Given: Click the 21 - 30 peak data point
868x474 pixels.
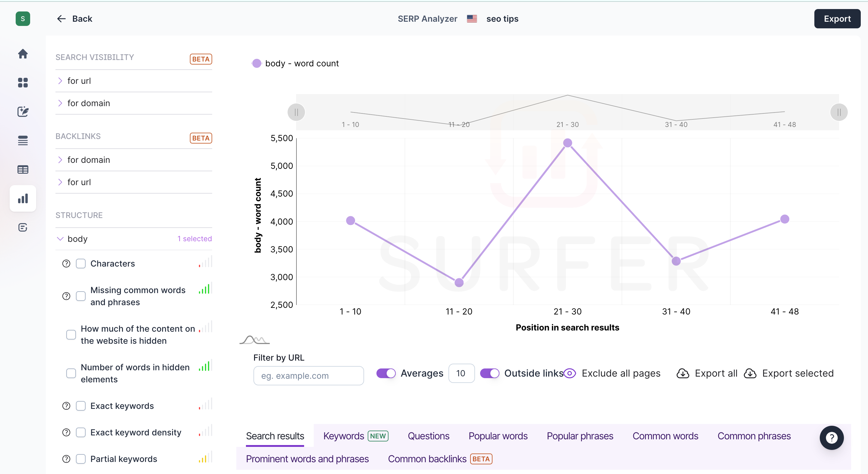Looking at the screenshot, I should click(x=568, y=143).
